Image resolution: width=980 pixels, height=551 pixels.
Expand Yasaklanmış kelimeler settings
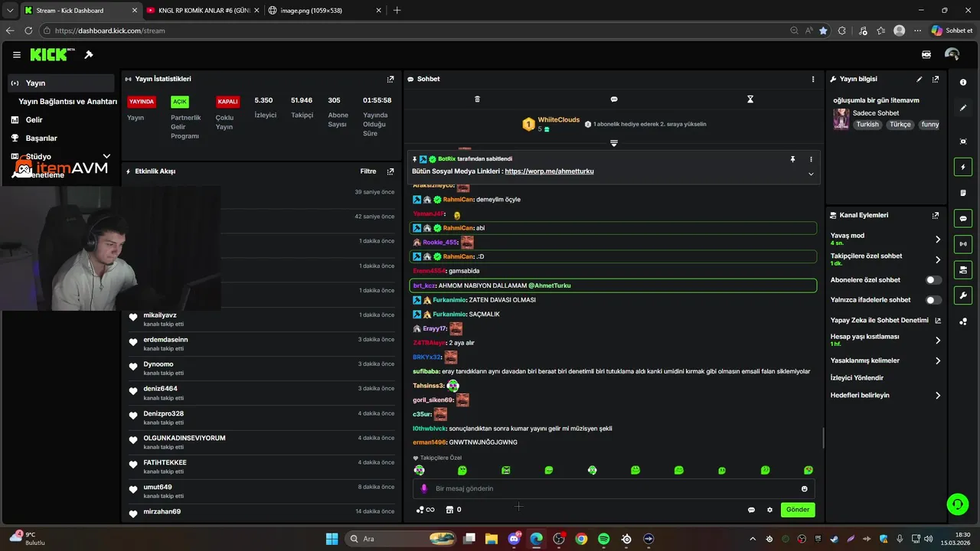coord(938,360)
